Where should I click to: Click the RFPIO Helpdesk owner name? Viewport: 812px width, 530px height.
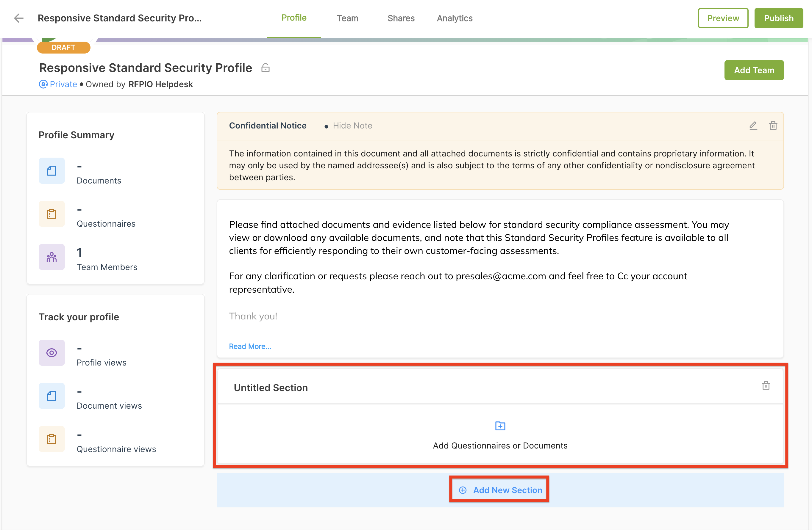click(x=161, y=84)
